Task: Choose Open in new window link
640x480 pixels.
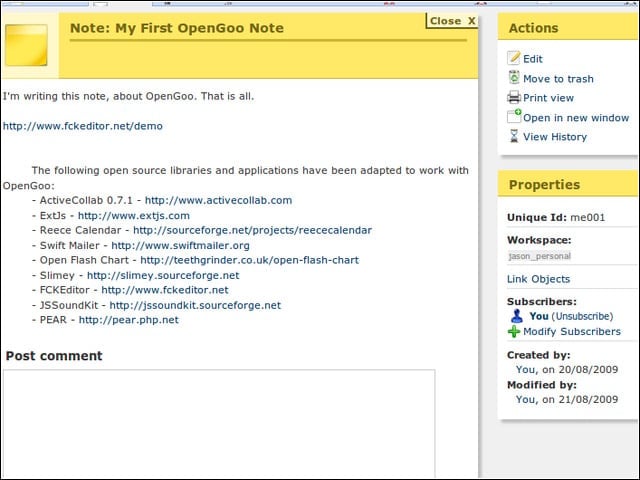Action: 576,118
